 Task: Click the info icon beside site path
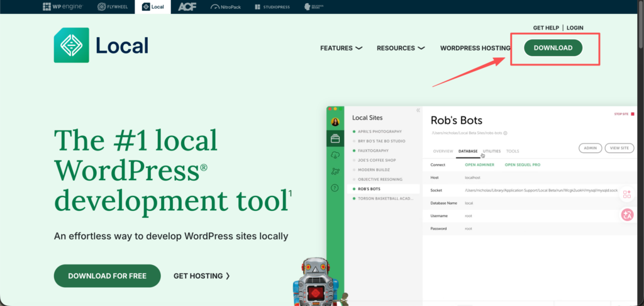(505, 133)
